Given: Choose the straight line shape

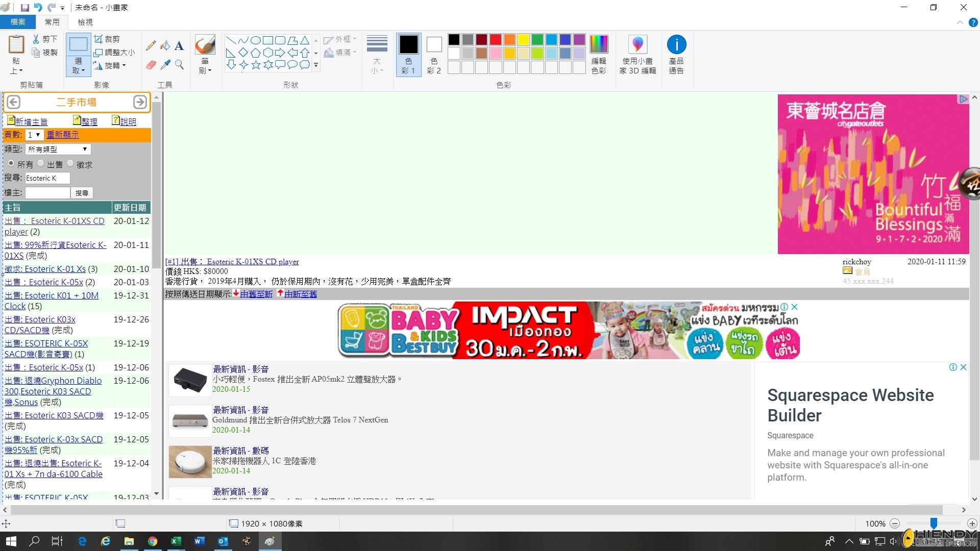Looking at the screenshot, I should [231, 40].
